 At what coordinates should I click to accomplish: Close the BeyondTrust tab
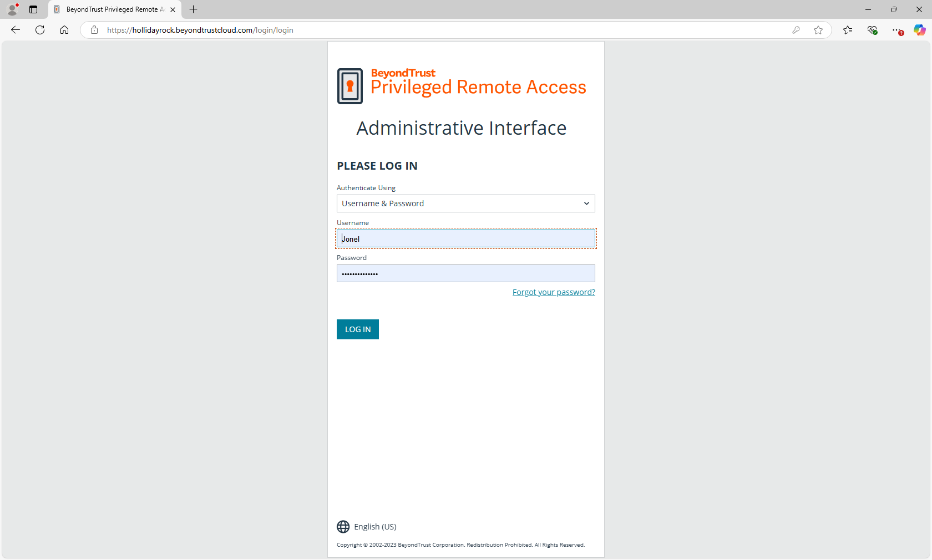click(173, 9)
